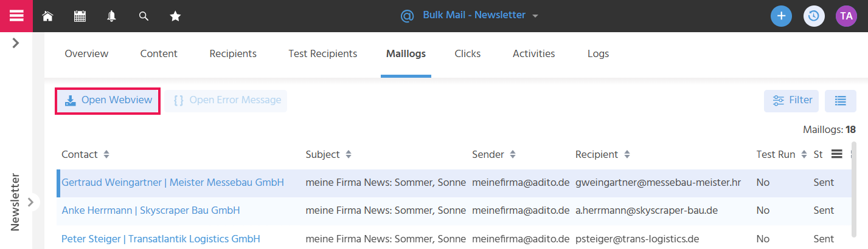Expand the Bulk Mail - Newsletter title dropdown
868x249 pixels.
pos(535,16)
